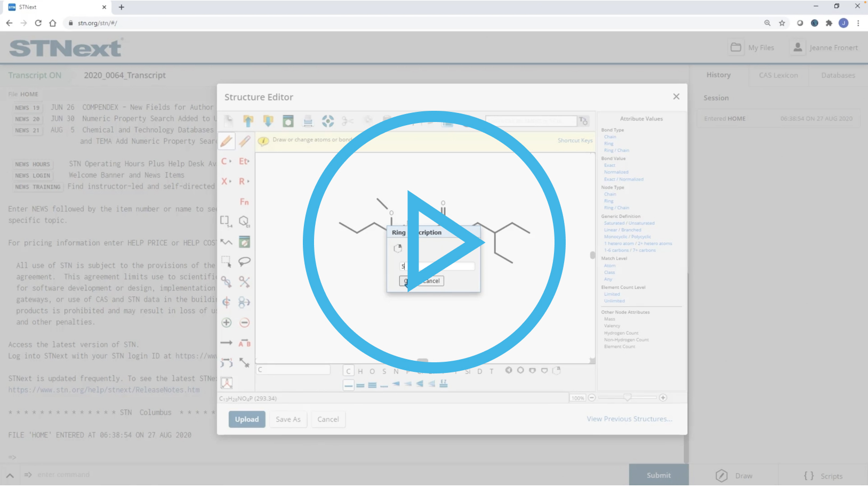
Task: Choose the E/Z stereo bond icon
Action: click(444, 384)
